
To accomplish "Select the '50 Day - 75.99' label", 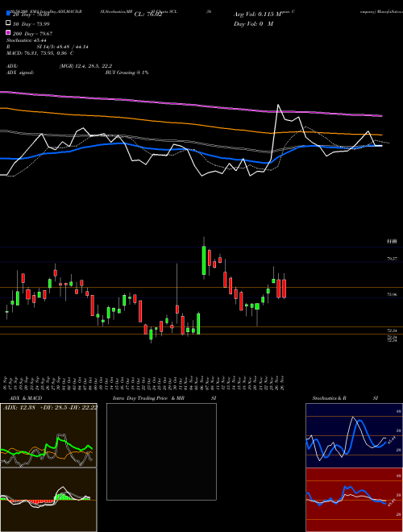I will [31, 24].
